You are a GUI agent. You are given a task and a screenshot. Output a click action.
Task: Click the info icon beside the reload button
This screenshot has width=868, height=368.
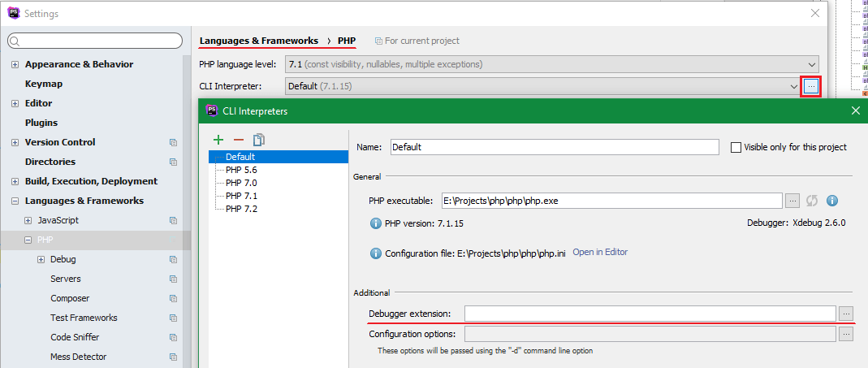click(831, 201)
